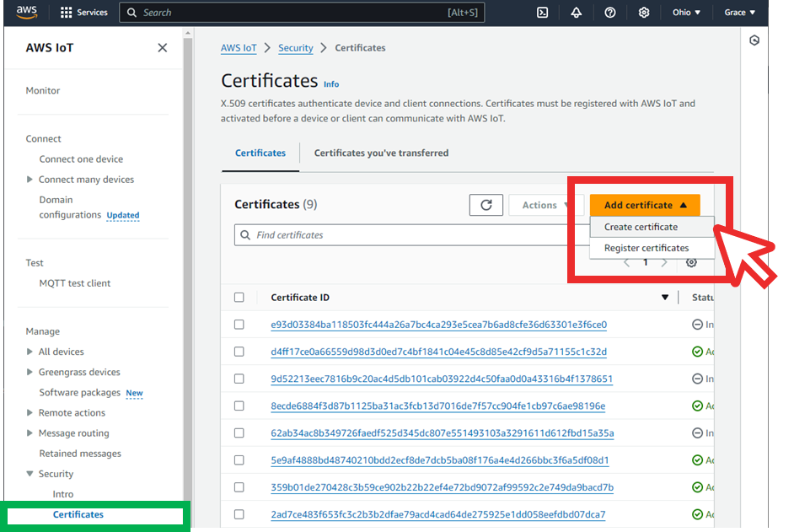Open certificate d4ff17ce0a66 link

click(x=438, y=352)
